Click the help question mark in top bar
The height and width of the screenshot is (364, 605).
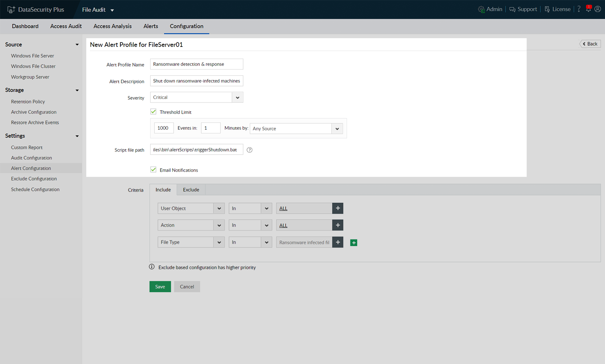point(579,9)
